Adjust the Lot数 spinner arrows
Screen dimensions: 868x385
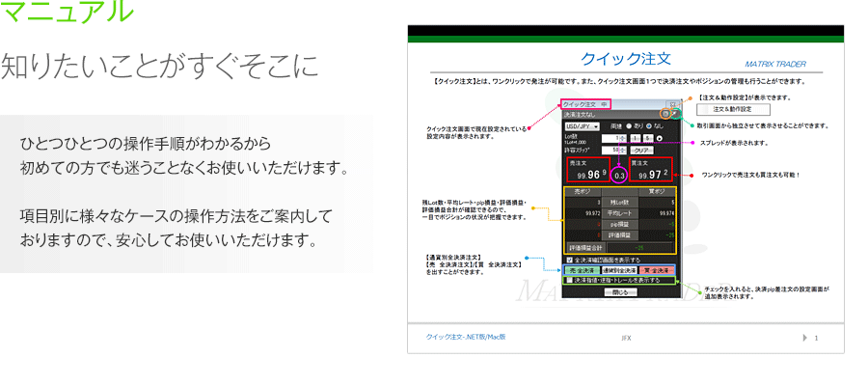click(x=623, y=139)
